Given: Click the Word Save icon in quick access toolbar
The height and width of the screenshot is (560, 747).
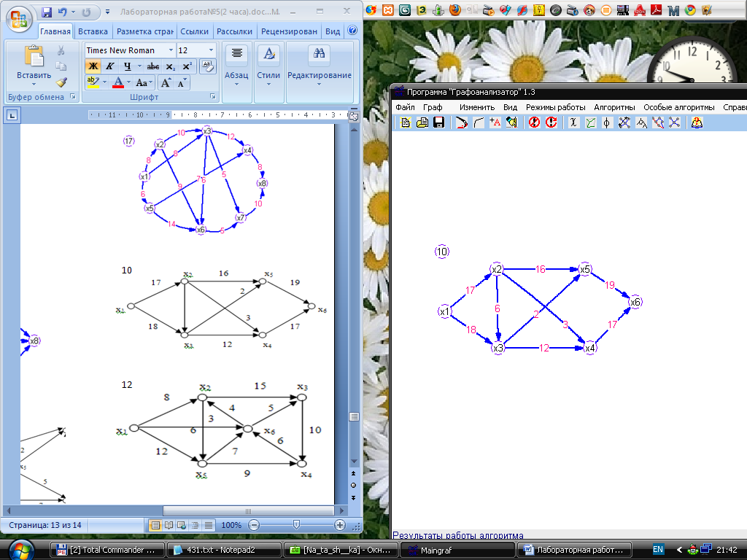Looking at the screenshot, I should click(47, 12).
